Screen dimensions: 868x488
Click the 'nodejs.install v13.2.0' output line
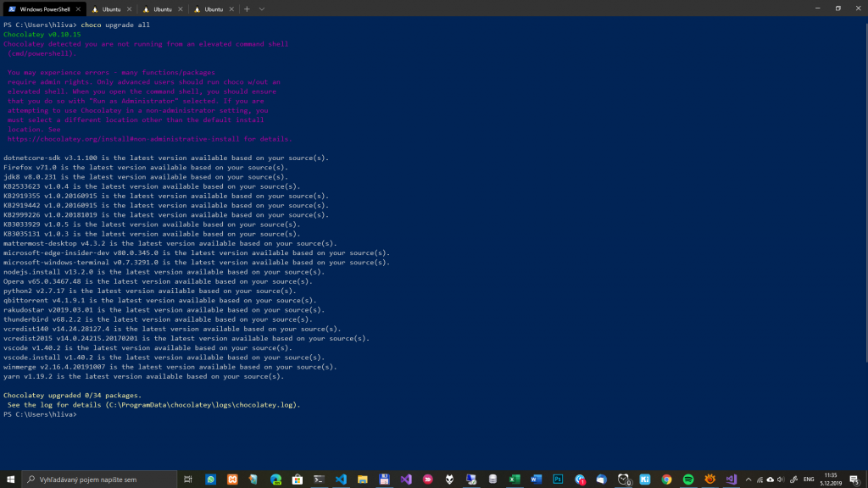(x=164, y=272)
